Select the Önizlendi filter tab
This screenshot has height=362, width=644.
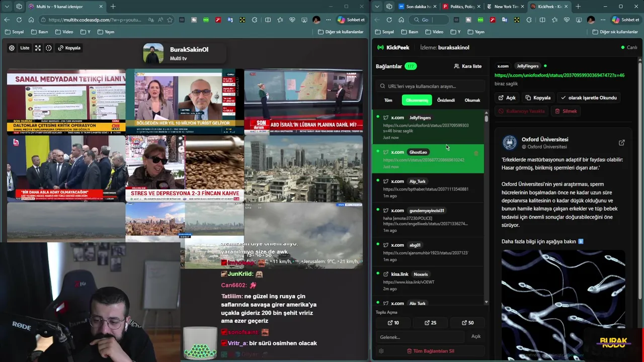[x=446, y=100]
